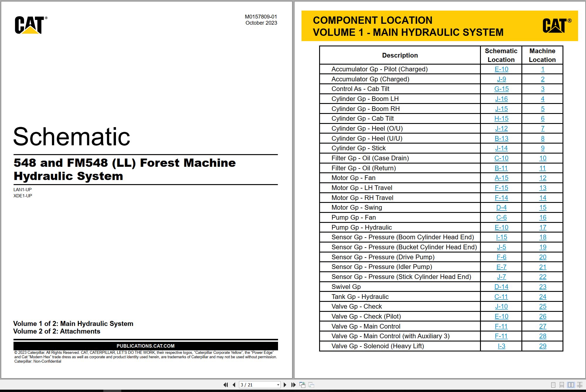
Task: Jump to the last page
Action: pos(293,385)
